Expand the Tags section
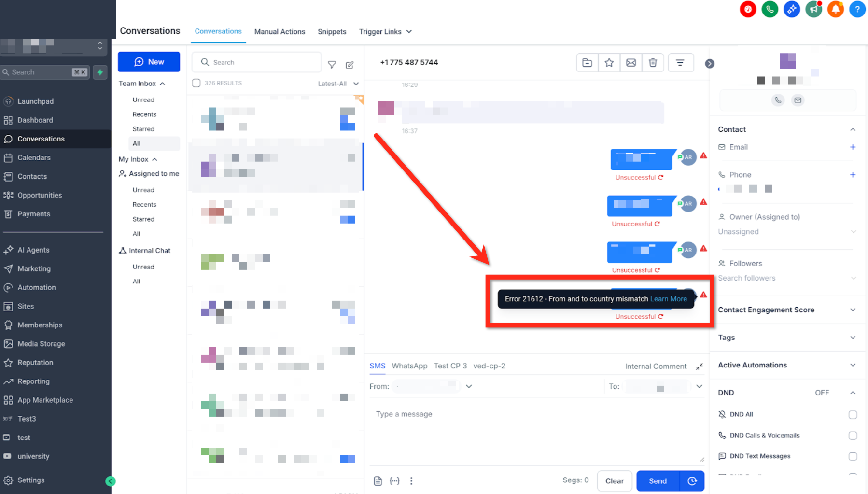The width and height of the screenshot is (868, 494). pyautogui.click(x=787, y=338)
